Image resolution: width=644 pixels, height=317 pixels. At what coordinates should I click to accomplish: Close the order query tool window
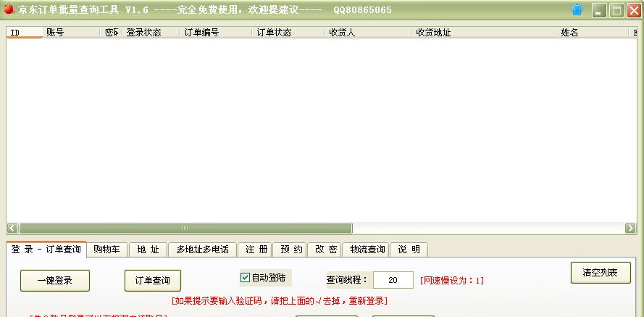click(x=634, y=10)
